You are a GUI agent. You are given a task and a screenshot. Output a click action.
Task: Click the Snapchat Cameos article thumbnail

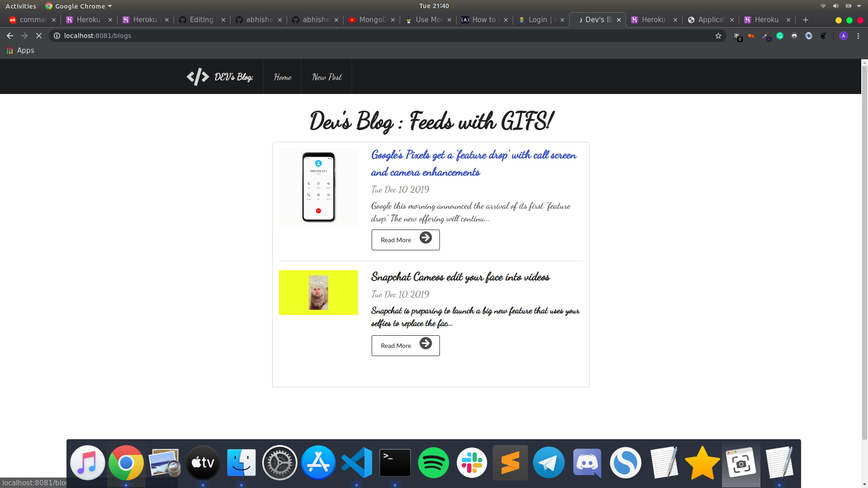(318, 292)
